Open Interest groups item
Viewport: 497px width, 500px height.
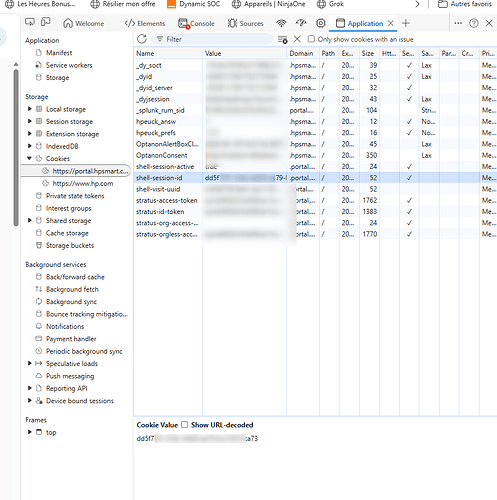(68, 208)
